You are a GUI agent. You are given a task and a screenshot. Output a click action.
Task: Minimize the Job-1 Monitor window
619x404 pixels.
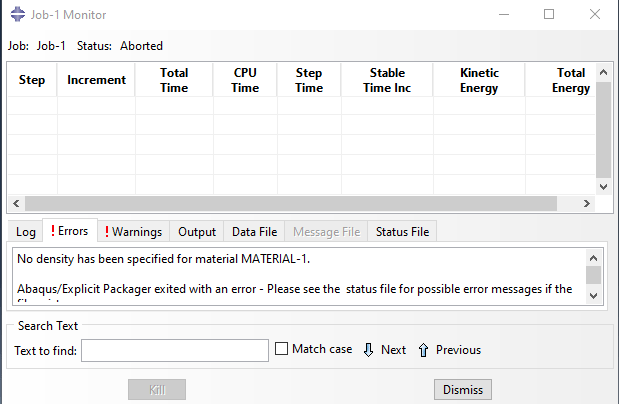pyautogui.click(x=504, y=15)
